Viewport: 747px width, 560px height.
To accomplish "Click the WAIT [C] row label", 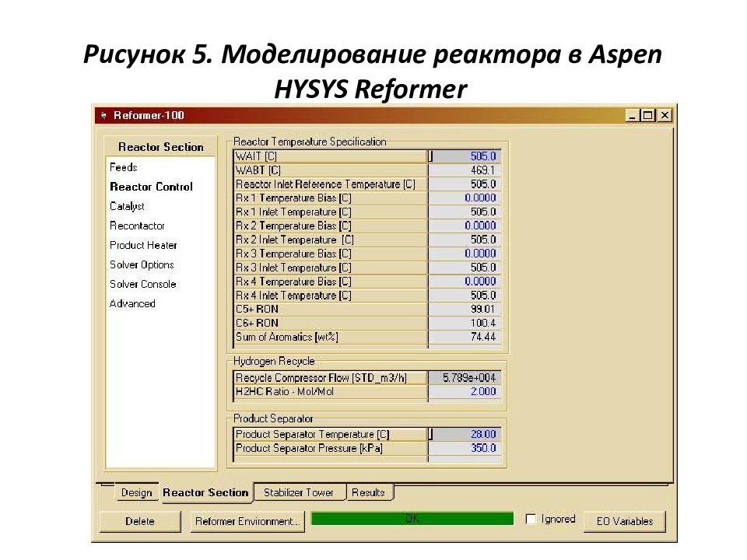I will (256, 156).
